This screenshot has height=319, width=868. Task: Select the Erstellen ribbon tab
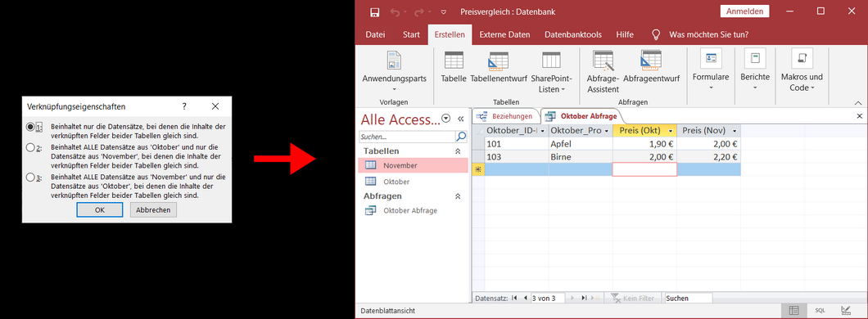click(x=450, y=34)
